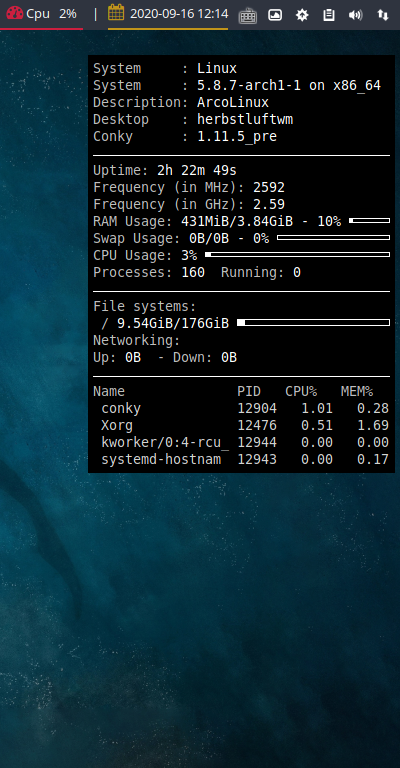This screenshot has height=768, width=400.
Task: Select the kworker/0:4-rcu_ process row
Action: click(x=241, y=442)
